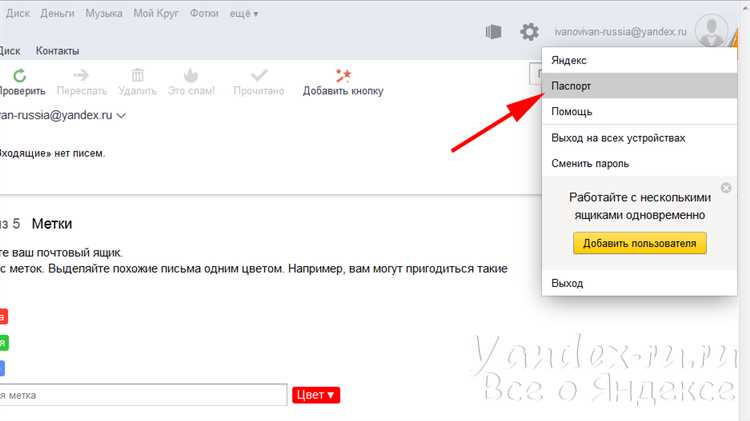Click the Переслать forward arrow icon
750x421 pixels.
coord(81,75)
